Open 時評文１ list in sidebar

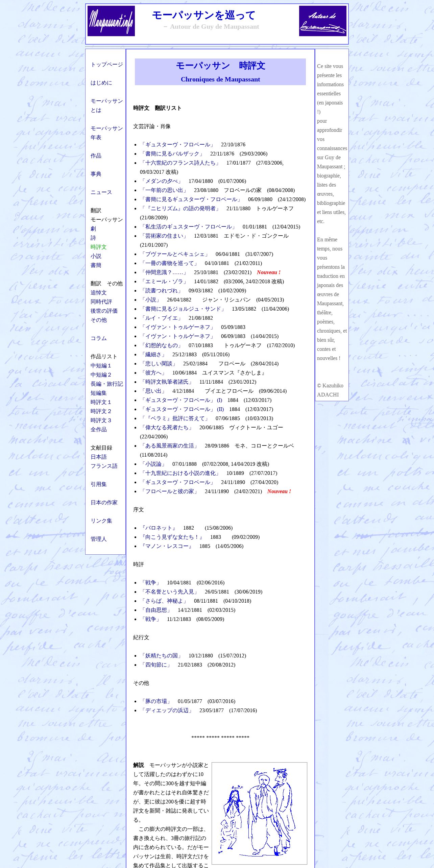click(x=101, y=402)
